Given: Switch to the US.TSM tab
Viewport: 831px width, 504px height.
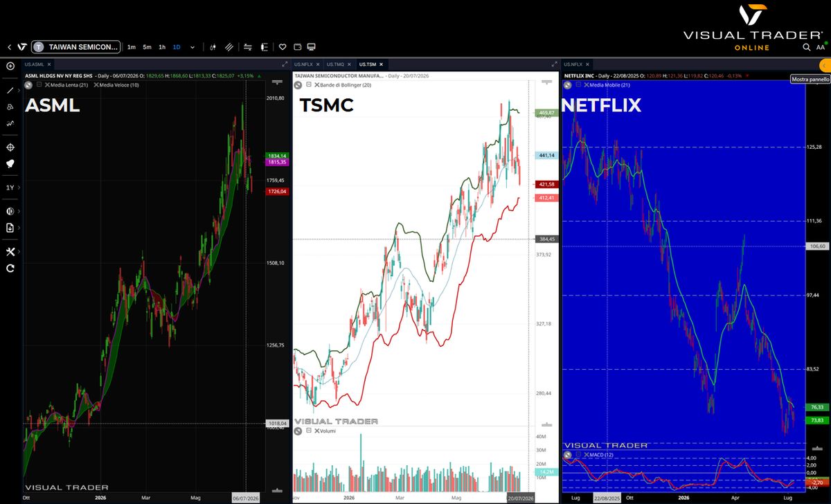Looking at the screenshot, I should (x=367, y=64).
